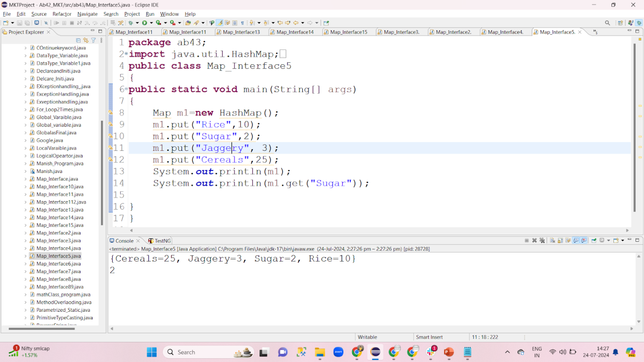Switch to the Map_Interface13 editor tab
Viewport: 644px width, 362px height.
[241, 32]
